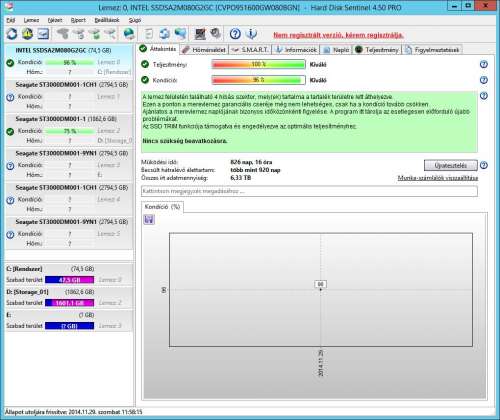Image resolution: width=500 pixels, height=420 pixels.
Task: Select the C: [Rendszer] volume entry
Action: (x=69, y=274)
